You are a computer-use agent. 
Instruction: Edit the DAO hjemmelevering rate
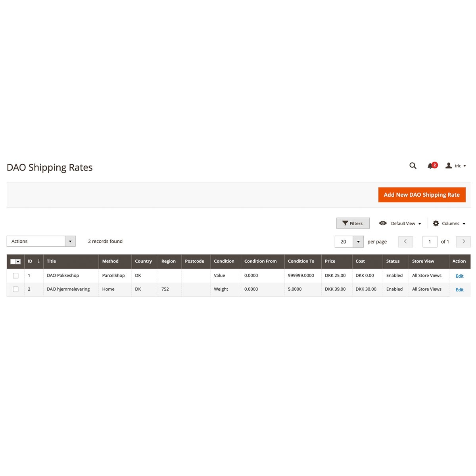[x=459, y=290]
